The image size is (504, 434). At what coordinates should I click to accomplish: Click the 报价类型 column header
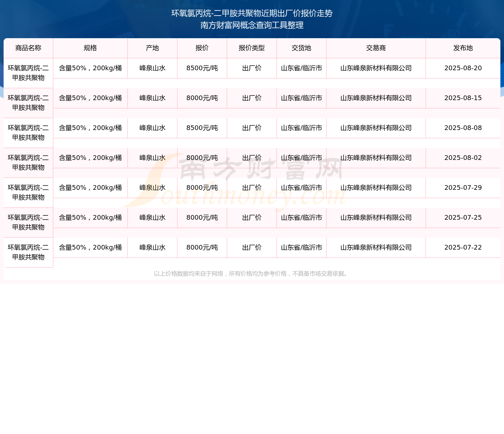pos(252,48)
